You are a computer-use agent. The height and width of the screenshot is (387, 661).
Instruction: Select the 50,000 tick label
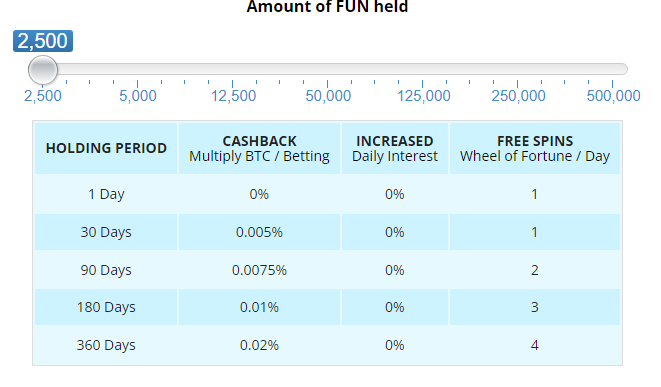[328, 96]
